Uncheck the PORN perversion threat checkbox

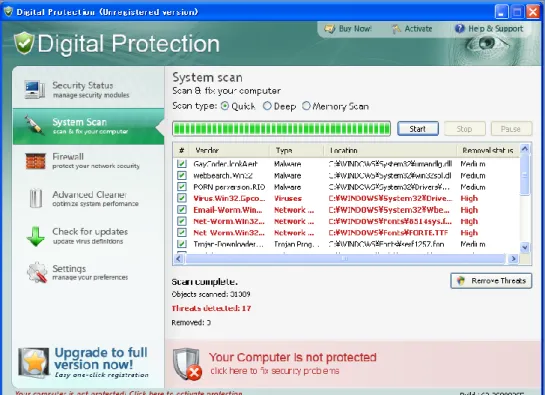[x=181, y=187]
